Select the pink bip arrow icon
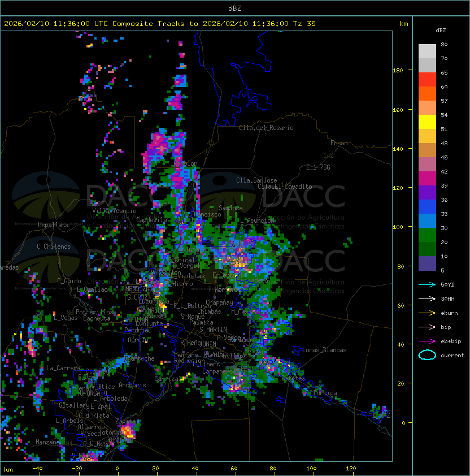Screen dimensions: 470x476 tap(427, 327)
